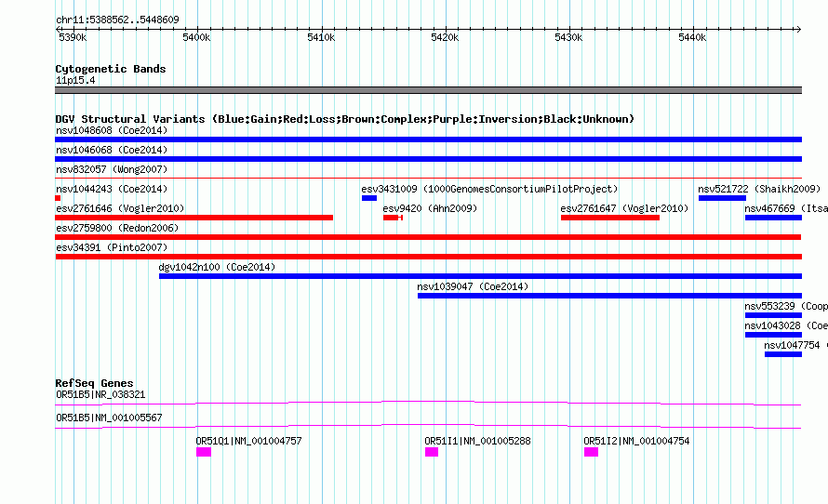The image size is (828, 504).
Task: Click the 11p15.4 cytogenetic band bar
Action: click(428, 90)
